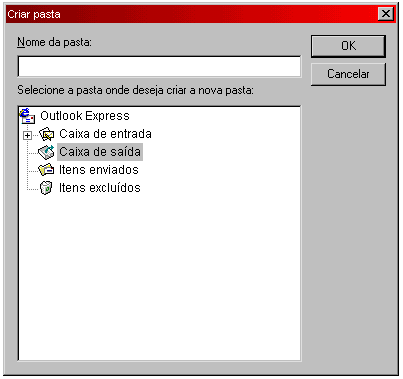The width and height of the screenshot is (403, 379).
Task: Close the Criar pasta dialog
Action: coord(386,14)
